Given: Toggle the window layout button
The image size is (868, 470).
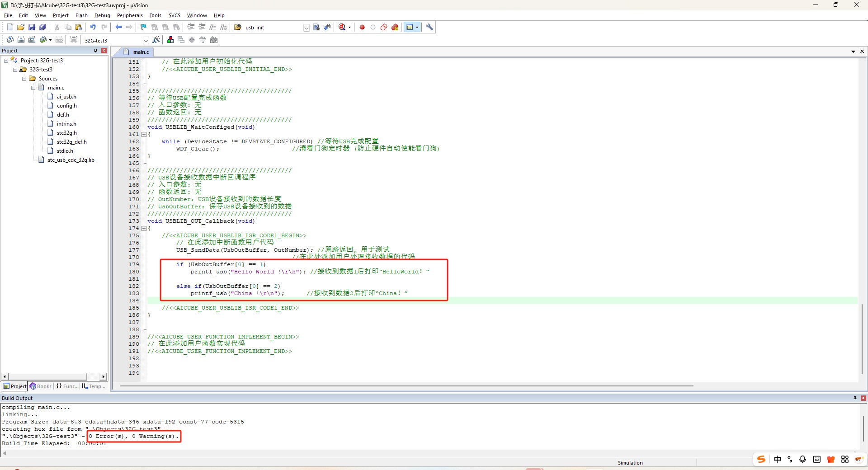Looking at the screenshot, I should (x=410, y=27).
